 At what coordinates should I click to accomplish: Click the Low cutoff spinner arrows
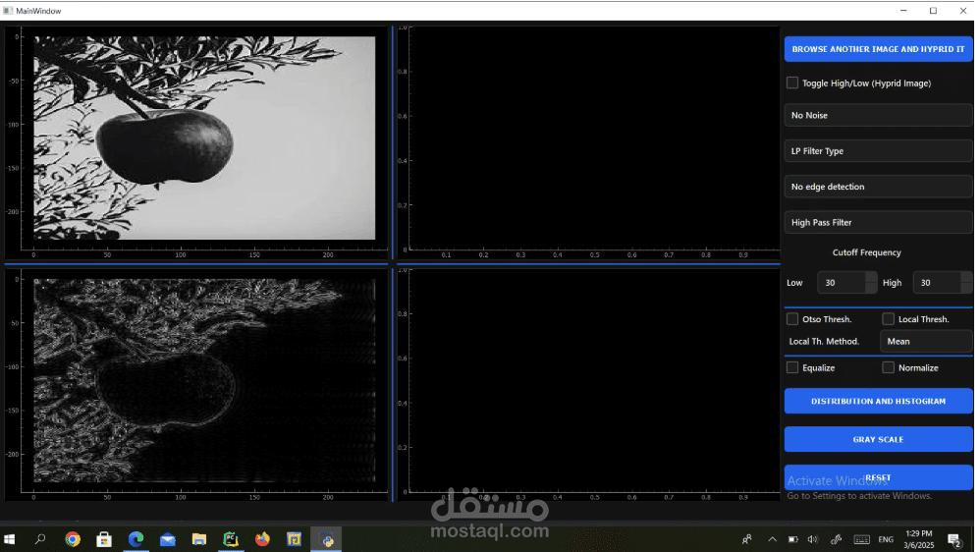point(871,283)
